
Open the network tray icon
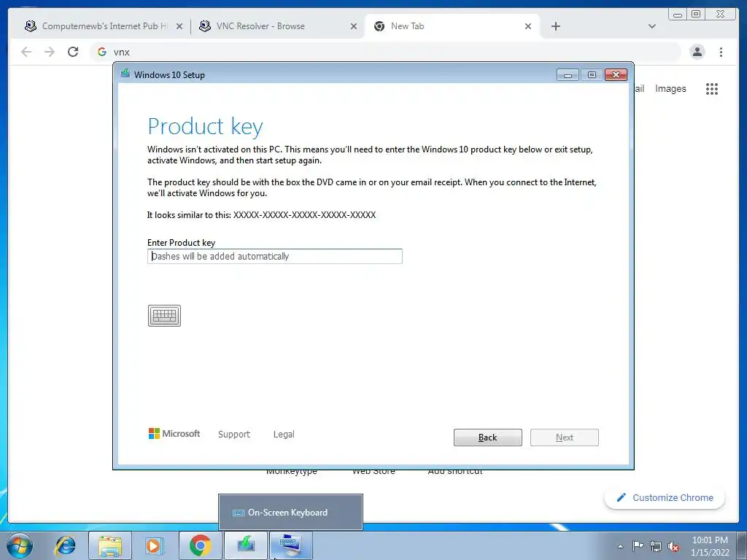tap(656, 546)
